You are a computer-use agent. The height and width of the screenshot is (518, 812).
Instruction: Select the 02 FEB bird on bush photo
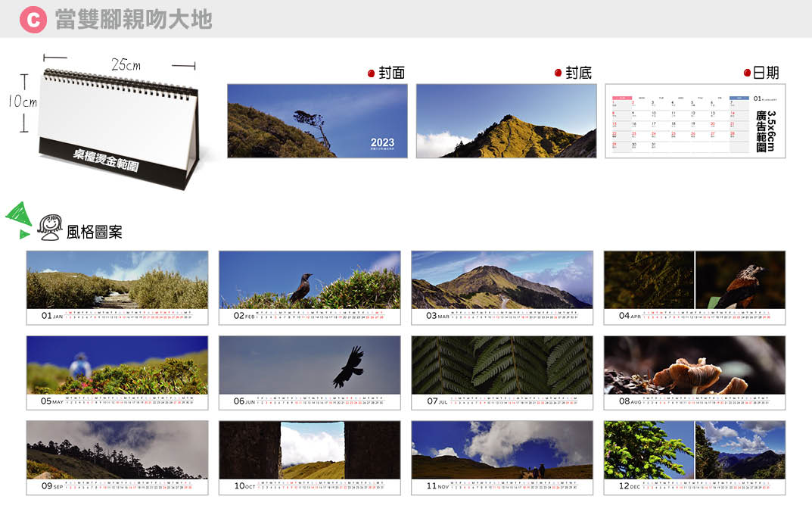[x=310, y=279]
